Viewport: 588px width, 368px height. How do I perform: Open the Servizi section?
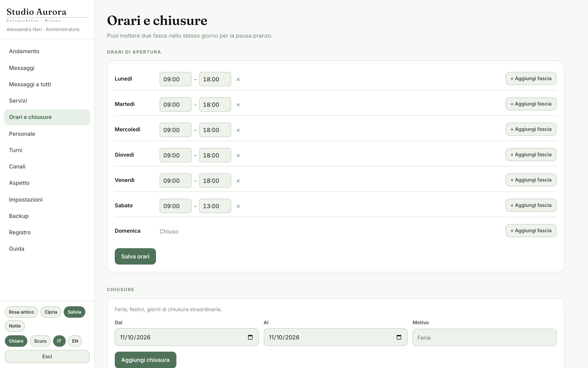coord(47,101)
